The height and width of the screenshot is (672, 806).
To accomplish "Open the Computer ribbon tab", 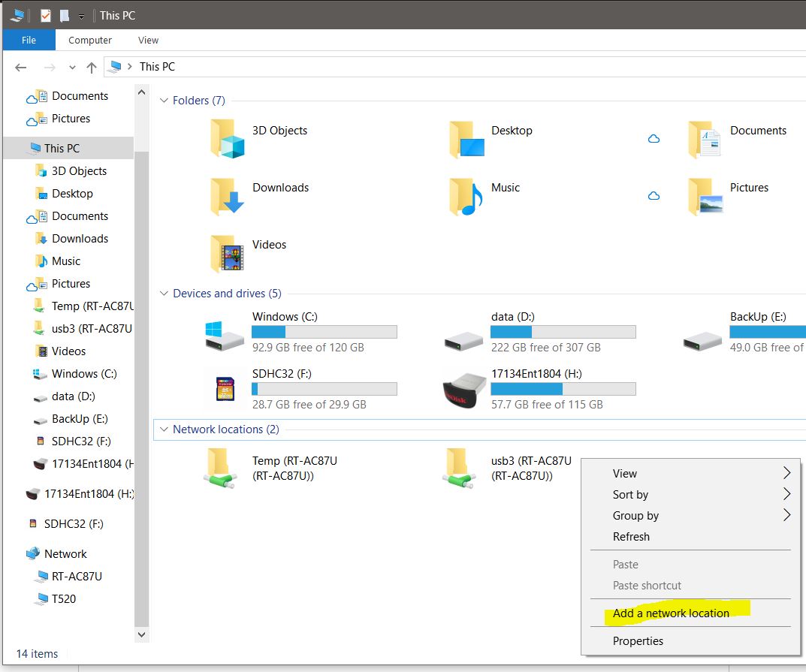I will pos(90,40).
